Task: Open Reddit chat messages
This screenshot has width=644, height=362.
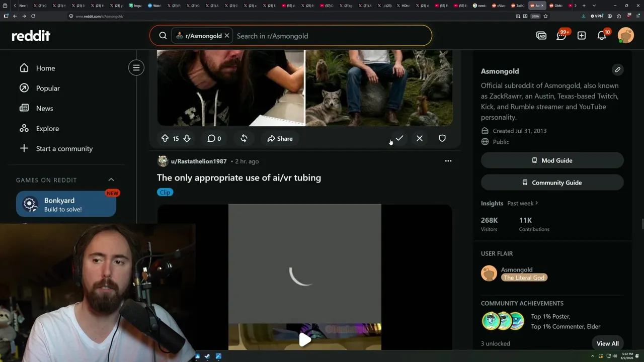Action: (561, 36)
